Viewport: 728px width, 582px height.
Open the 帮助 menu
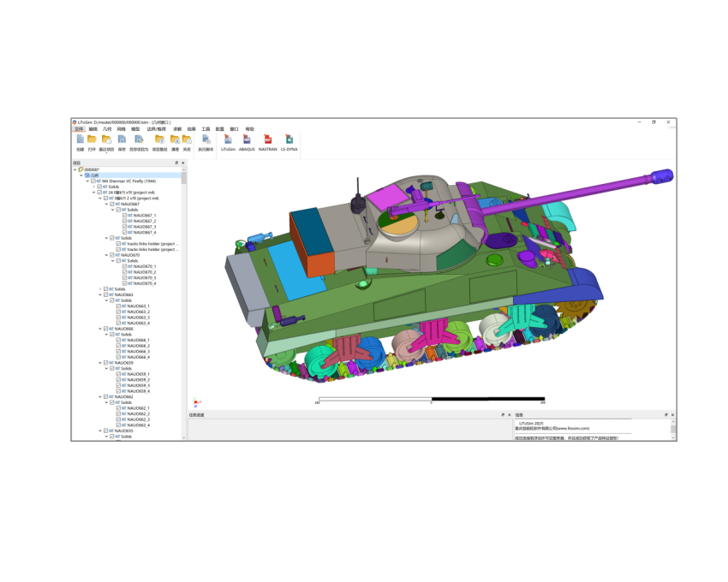click(x=250, y=129)
